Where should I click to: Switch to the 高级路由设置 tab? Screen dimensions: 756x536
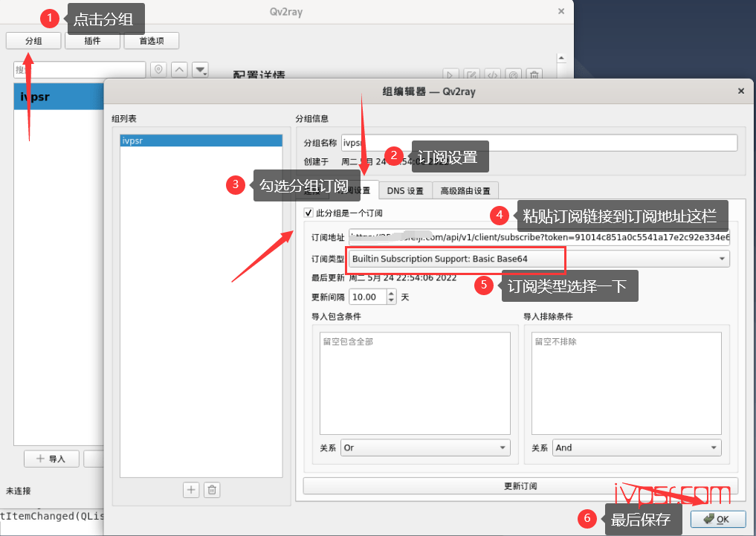pyautogui.click(x=465, y=191)
